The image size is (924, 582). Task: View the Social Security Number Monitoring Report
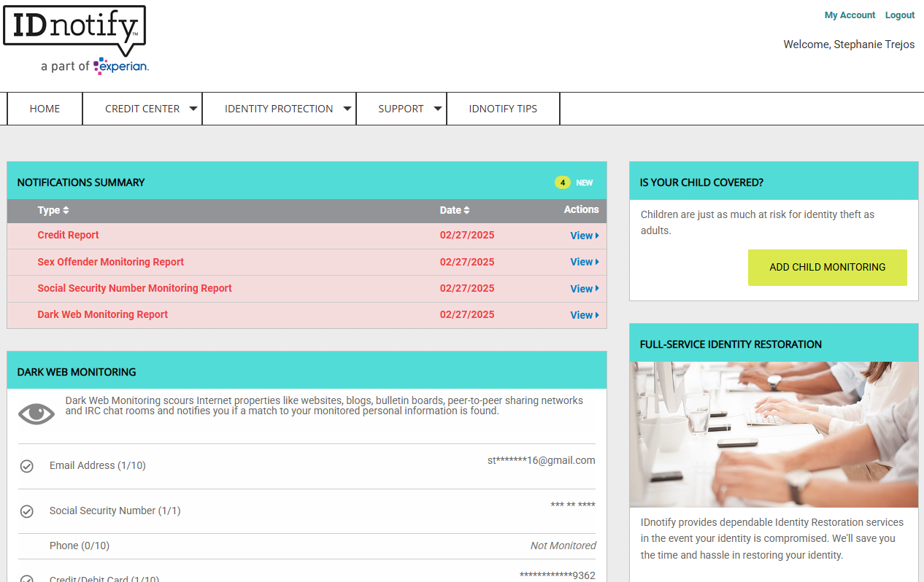pyautogui.click(x=585, y=289)
